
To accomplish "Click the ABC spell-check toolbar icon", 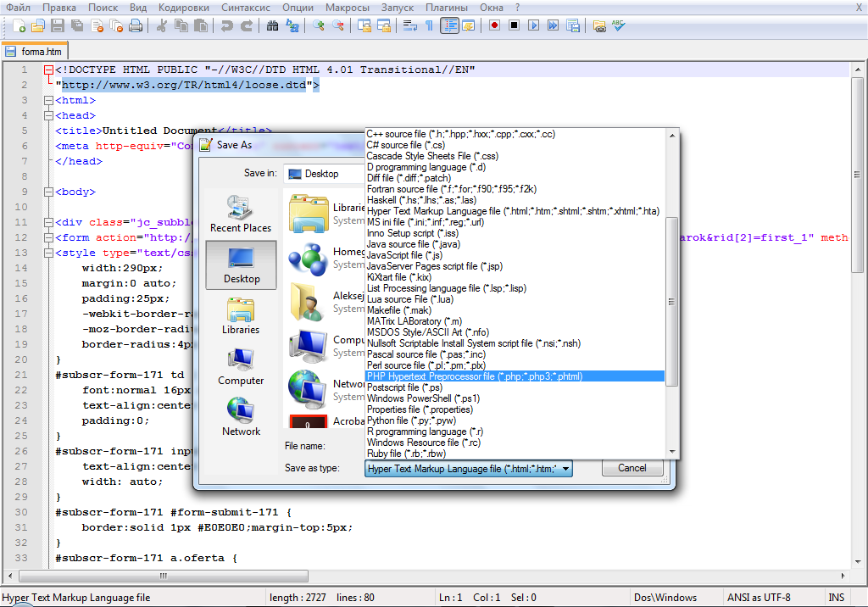I will (x=618, y=25).
